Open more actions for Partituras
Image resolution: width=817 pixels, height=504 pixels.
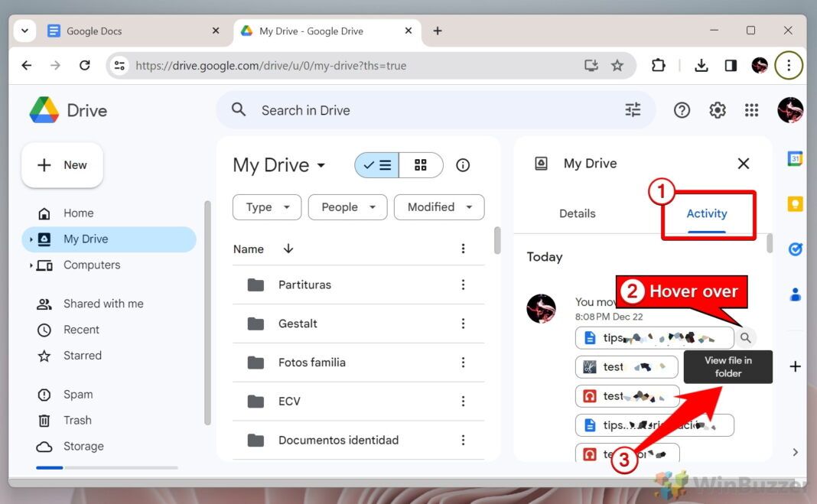[463, 285]
